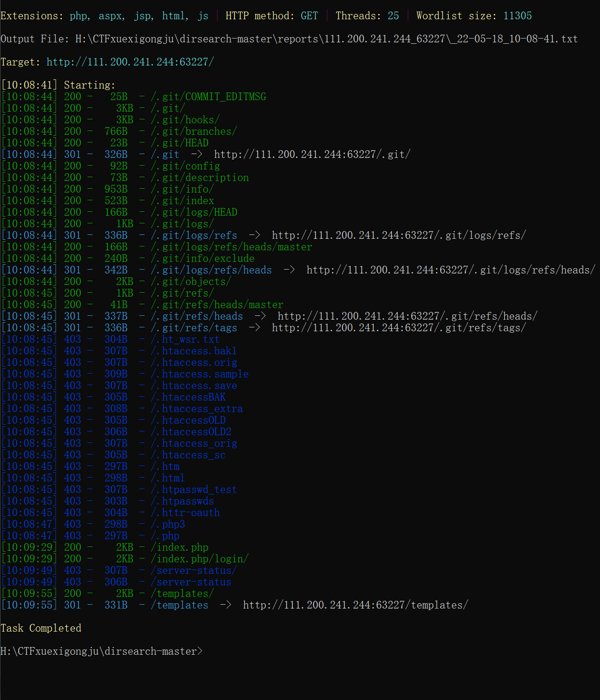This screenshot has height=700, width=600.
Task: Click the /.git/logs/HEAD path
Action: coord(194,212)
